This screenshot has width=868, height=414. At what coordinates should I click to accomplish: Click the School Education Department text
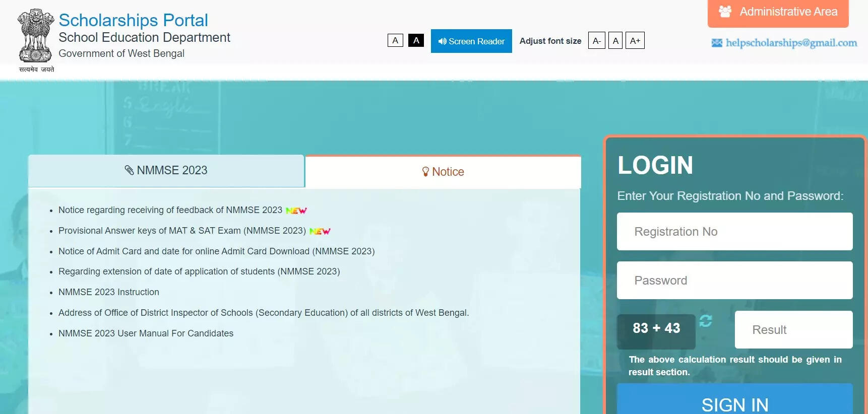click(x=144, y=38)
